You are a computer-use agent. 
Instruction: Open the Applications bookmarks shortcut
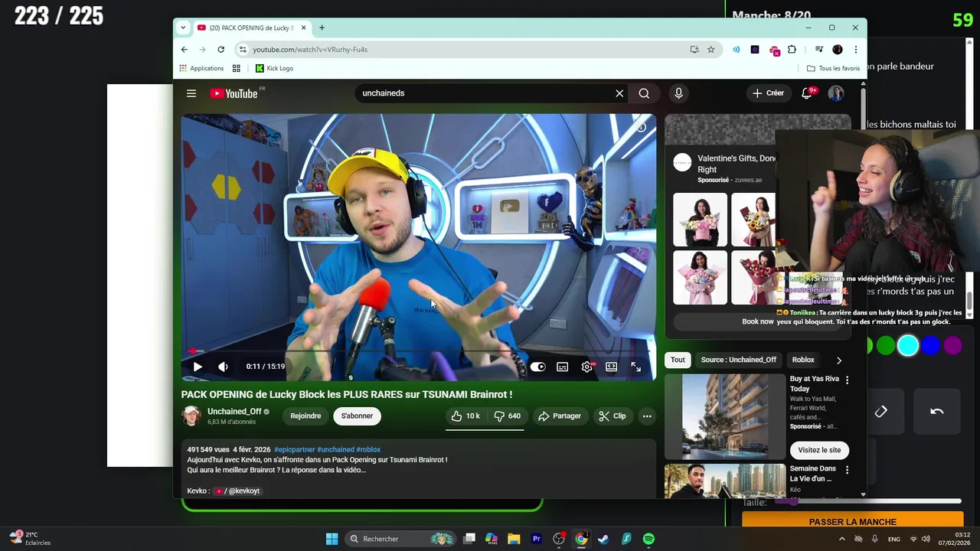pos(201,68)
